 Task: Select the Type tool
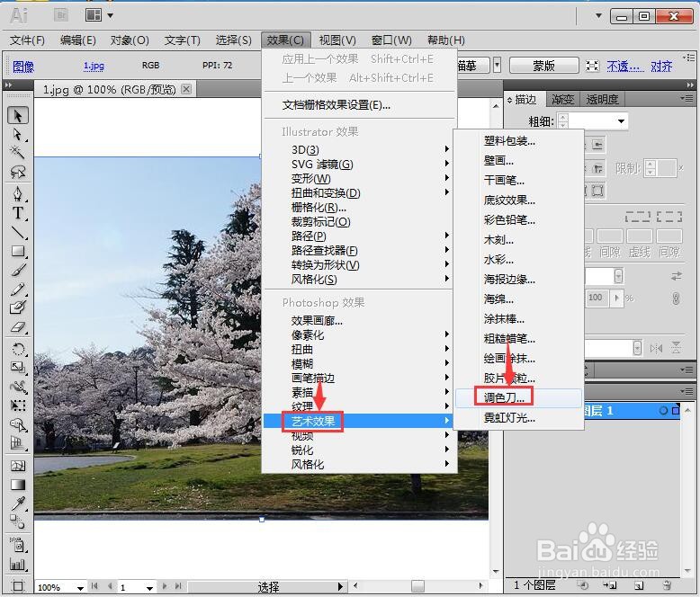point(18,213)
